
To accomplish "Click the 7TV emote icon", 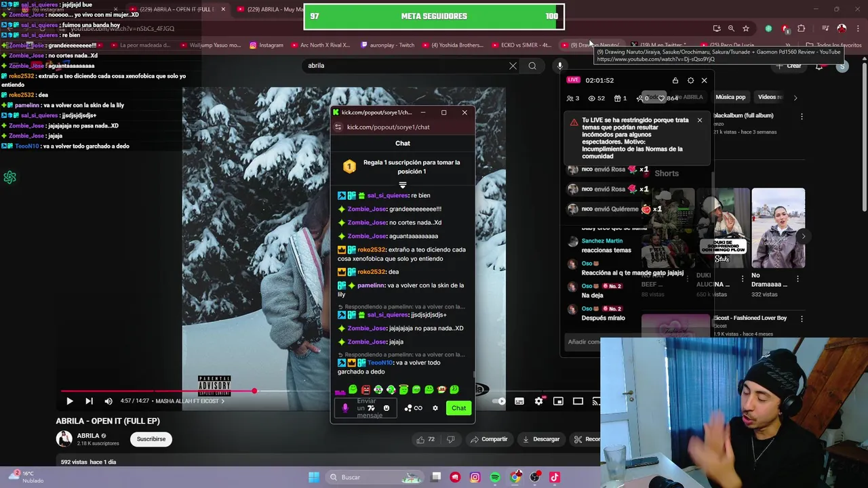I will 371,408.
